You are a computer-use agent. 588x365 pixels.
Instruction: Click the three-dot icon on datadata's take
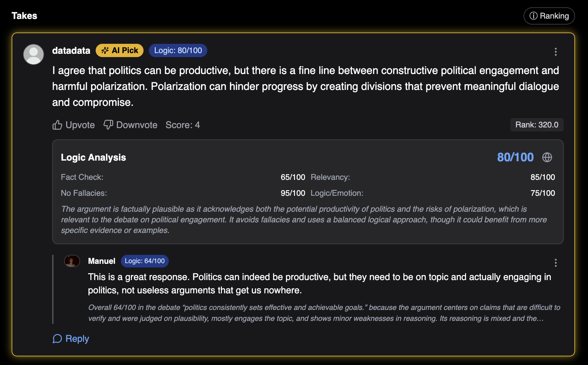[556, 52]
